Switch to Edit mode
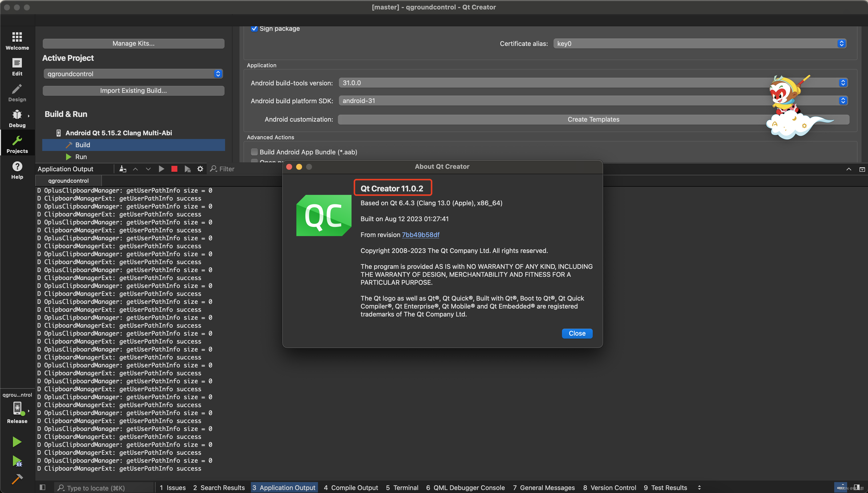This screenshot has height=493, width=868. click(x=17, y=67)
